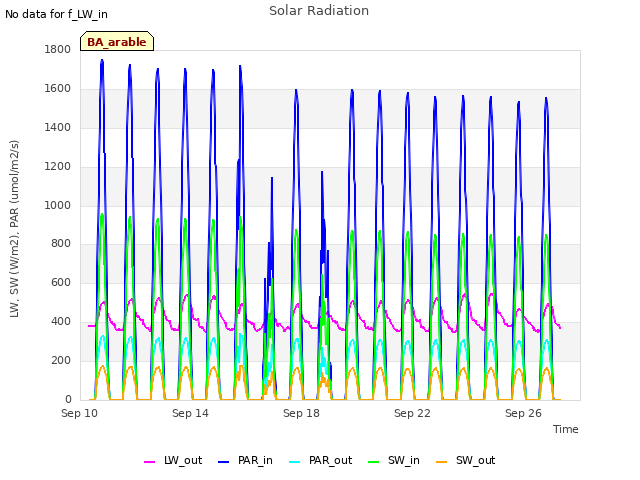The image size is (640, 480).
Task: Click the 1200 y-axis tick label
Action: [x=58, y=166]
